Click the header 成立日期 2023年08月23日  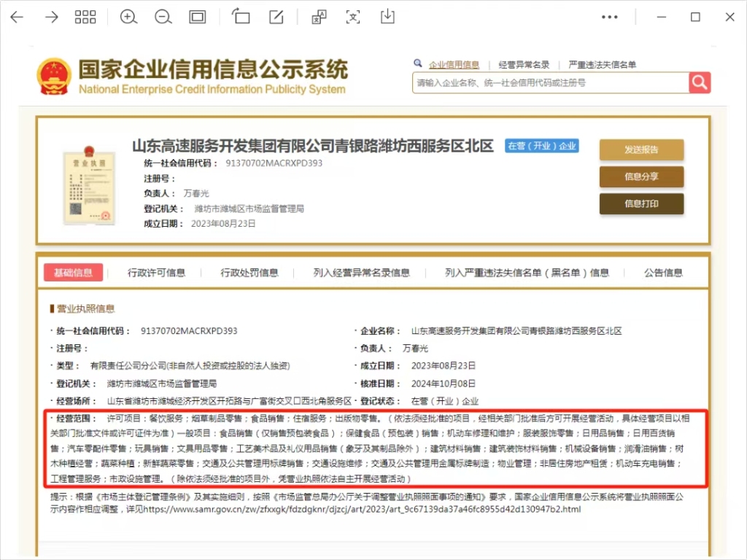coord(223,224)
